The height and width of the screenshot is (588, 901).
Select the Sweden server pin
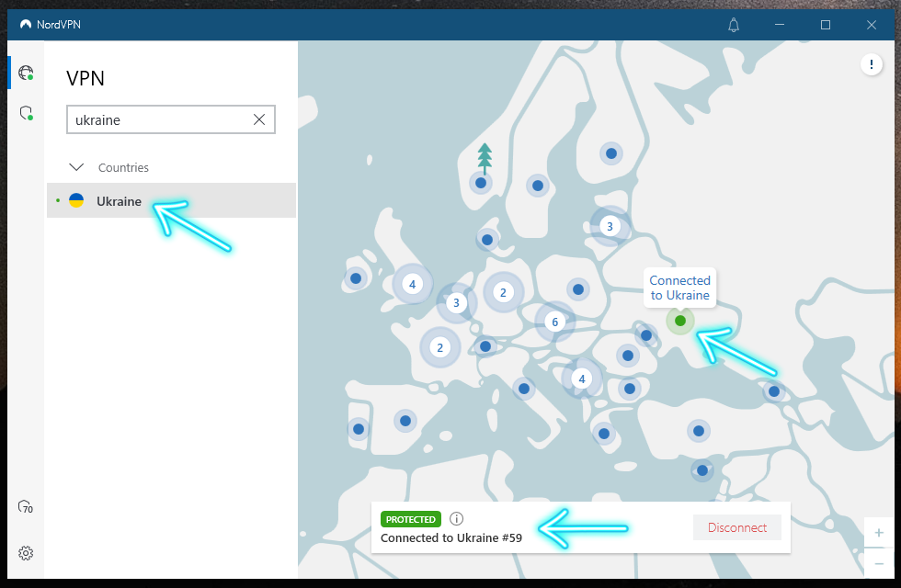[538, 186]
